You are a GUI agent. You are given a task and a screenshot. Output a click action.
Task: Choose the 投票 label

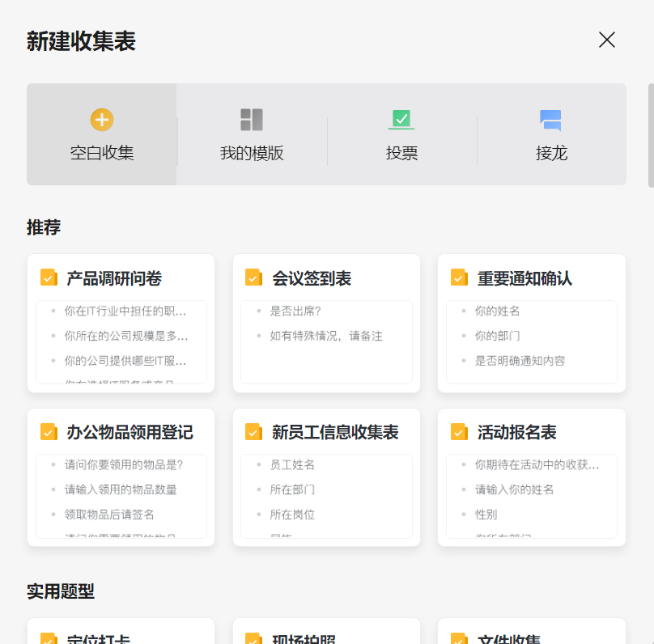tap(401, 153)
